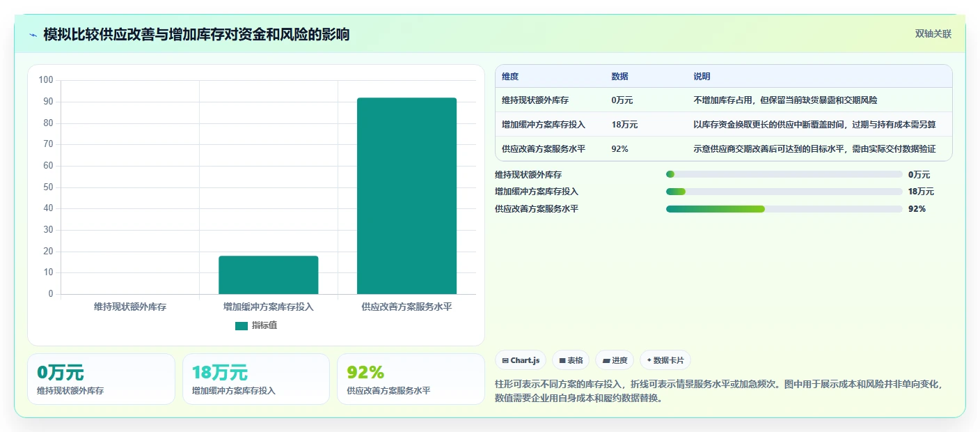Click the 增加缓冲方案库存投入 x-axis label
Image resolution: width=980 pixels, height=432 pixels.
269,307
